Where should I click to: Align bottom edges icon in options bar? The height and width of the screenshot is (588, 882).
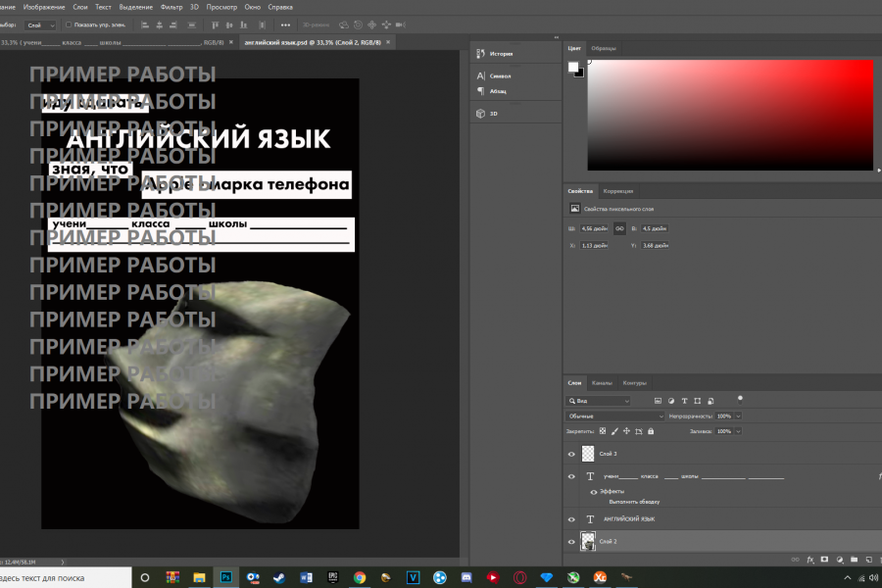tap(244, 24)
